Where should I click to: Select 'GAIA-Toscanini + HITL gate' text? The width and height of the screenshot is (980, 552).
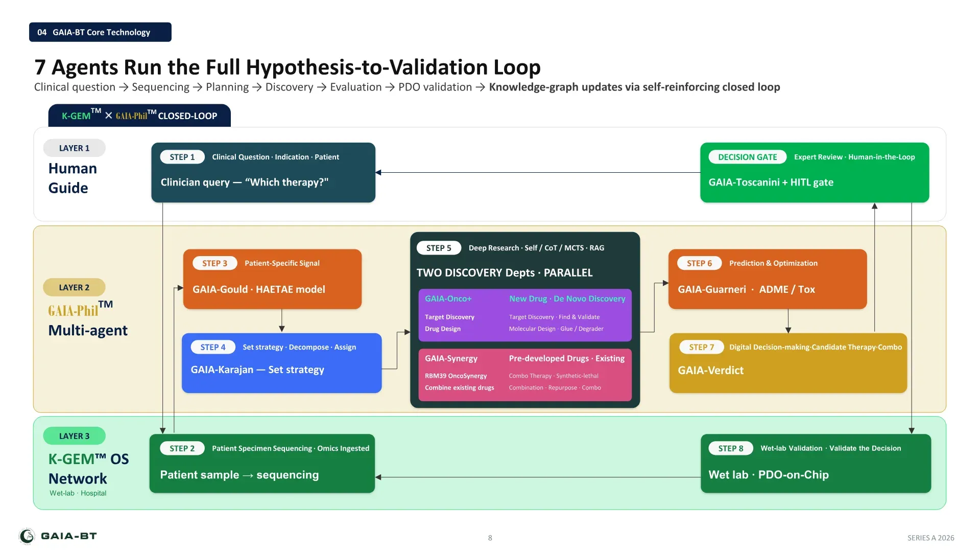click(x=771, y=182)
